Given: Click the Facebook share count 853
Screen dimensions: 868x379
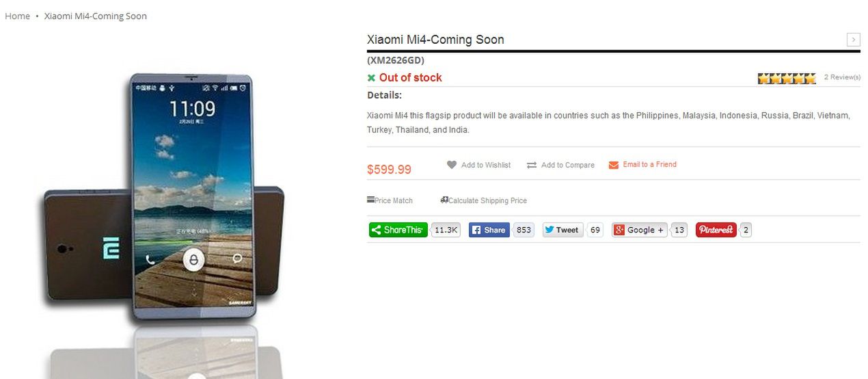Looking at the screenshot, I should pos(524,230).
